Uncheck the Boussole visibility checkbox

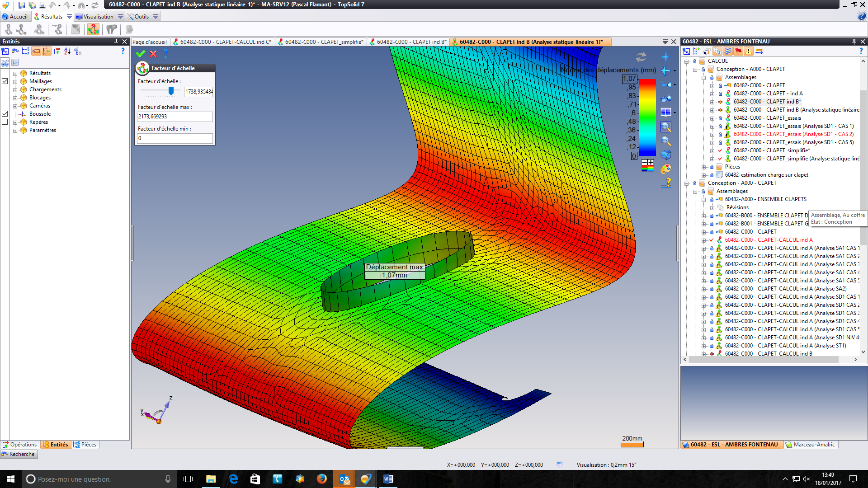click(x=5, y=114)
